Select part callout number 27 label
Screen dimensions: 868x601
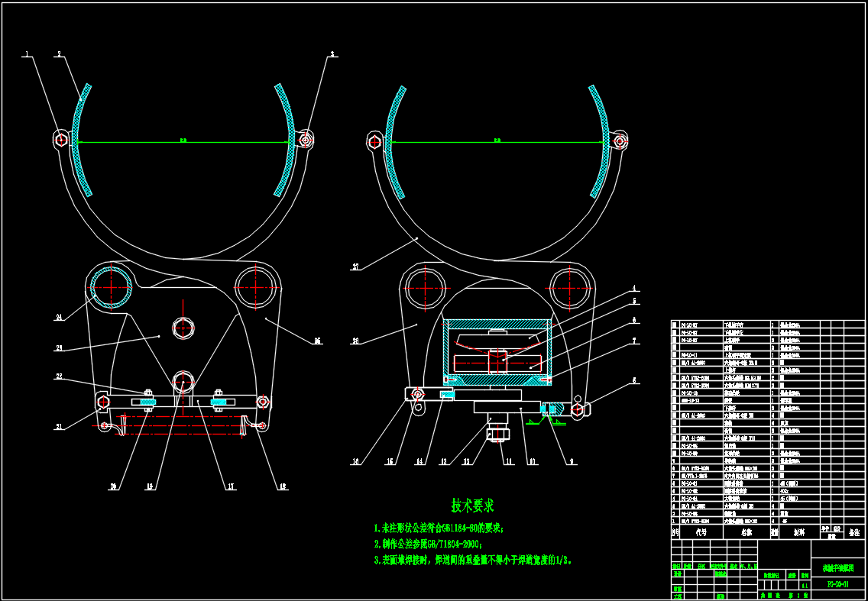point(356,267)
